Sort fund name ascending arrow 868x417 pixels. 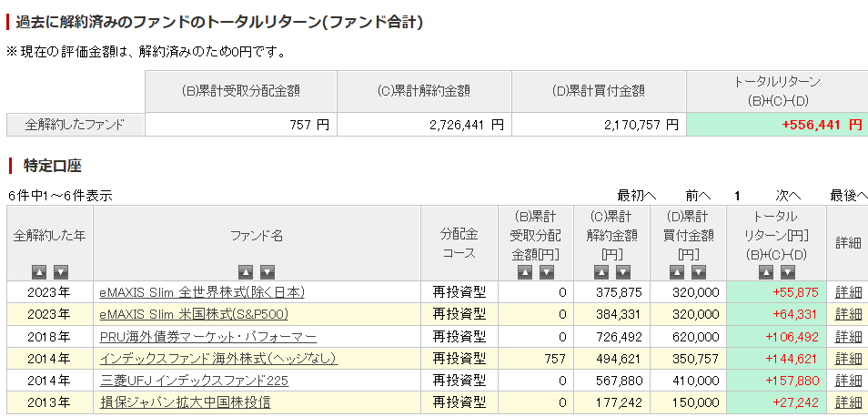(x=246, y=271)
